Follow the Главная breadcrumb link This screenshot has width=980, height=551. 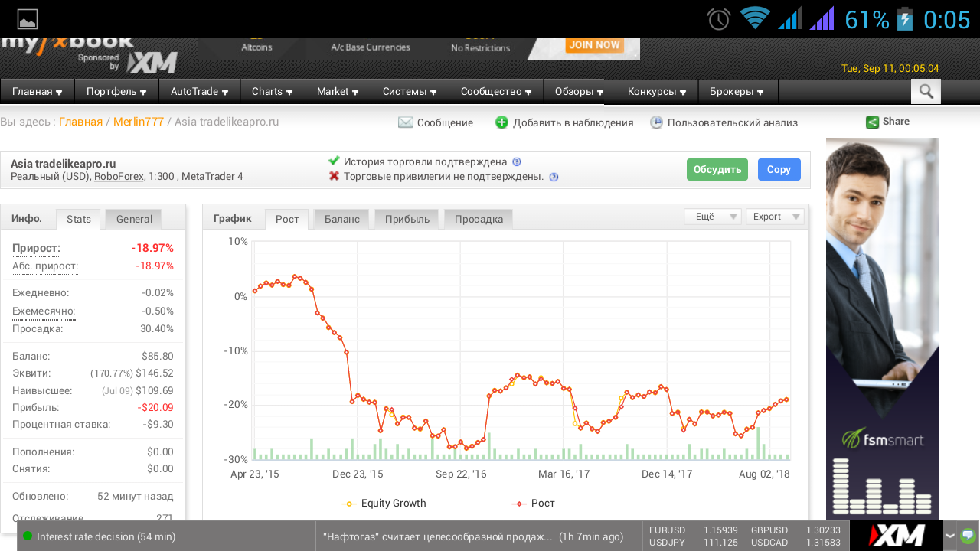click(x=80, y=122)
